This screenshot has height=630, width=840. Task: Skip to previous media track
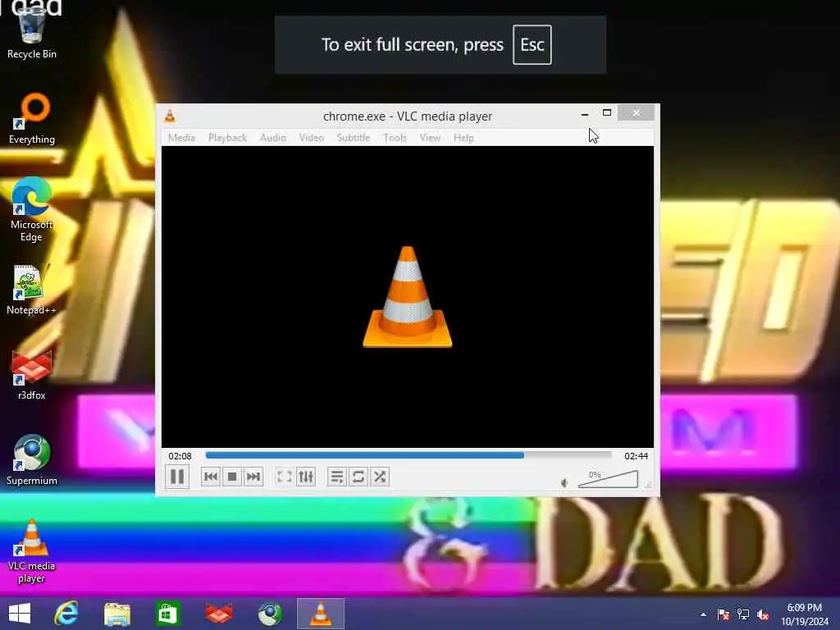click(x=211, y=477)
